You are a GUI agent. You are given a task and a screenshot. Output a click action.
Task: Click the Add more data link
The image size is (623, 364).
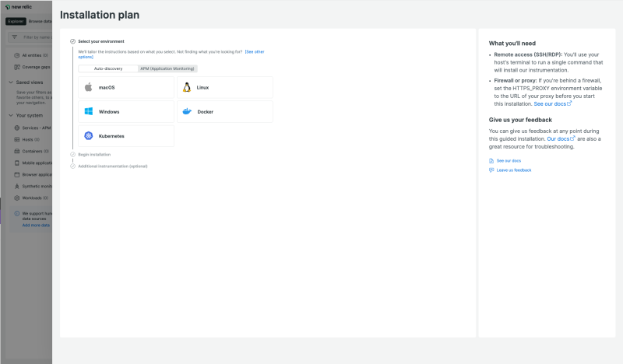36,226
